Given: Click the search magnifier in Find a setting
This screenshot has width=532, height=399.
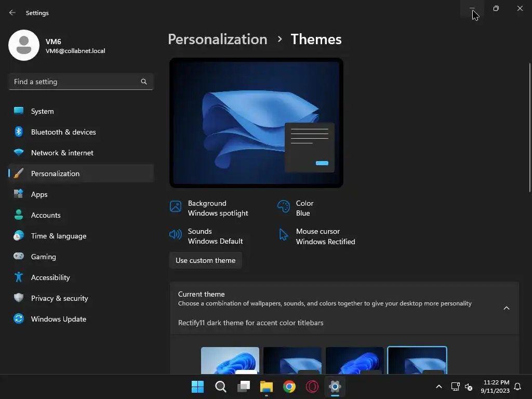Looking at the screenshot, I should click(x=144, y=82).
